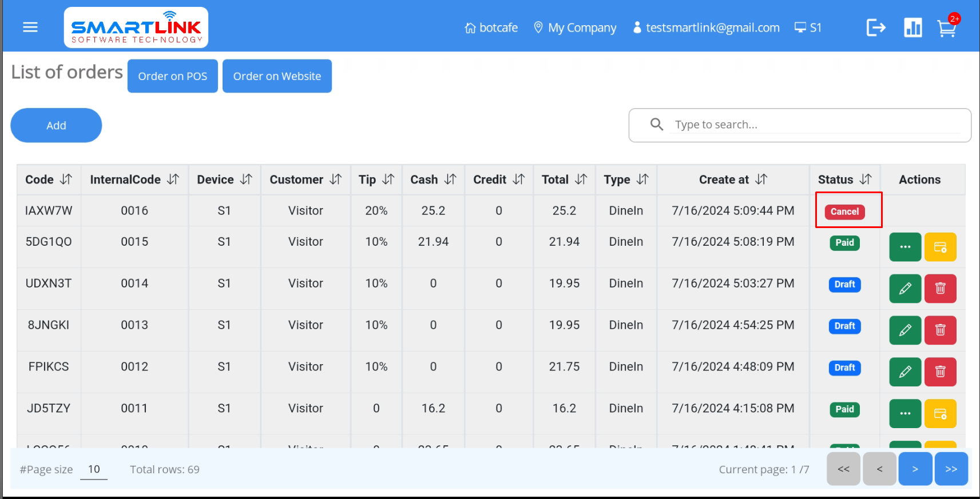The width and height of the screenshot is (980, 499).
Task: Click yellow payment icon for order JD5TZY
Action: click(x=940, y=414)
